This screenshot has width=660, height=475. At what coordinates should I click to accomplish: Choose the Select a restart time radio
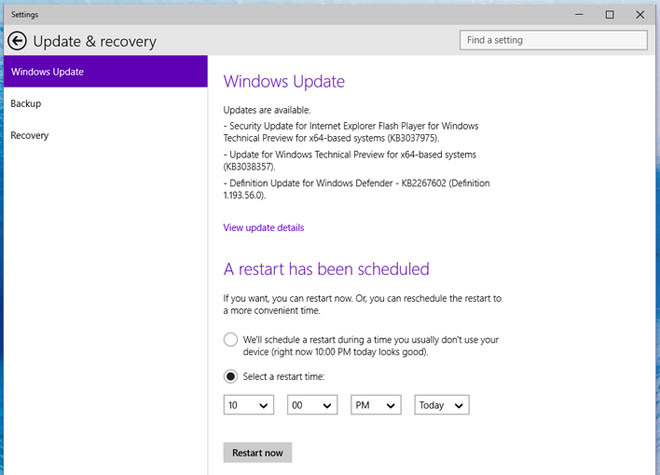point(231,376)
